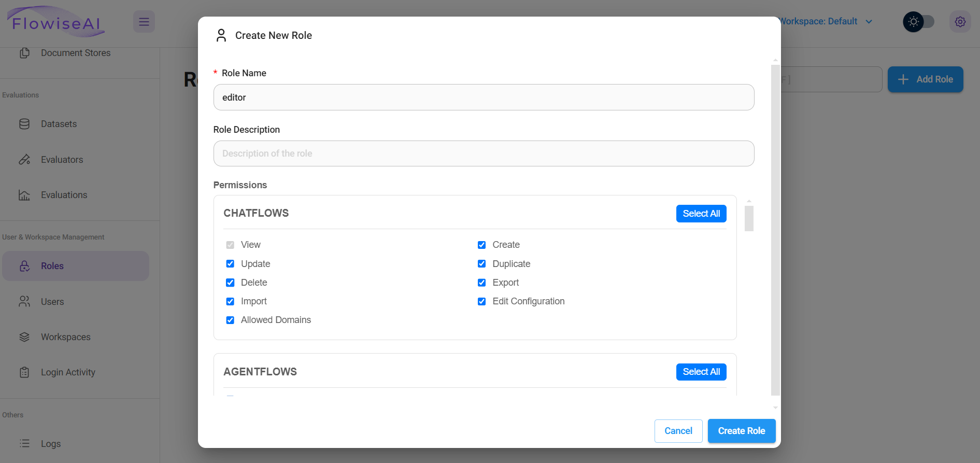Click the Users people icon
The height and width of the screenshot is (463, 980).
(x=24, y=302)
